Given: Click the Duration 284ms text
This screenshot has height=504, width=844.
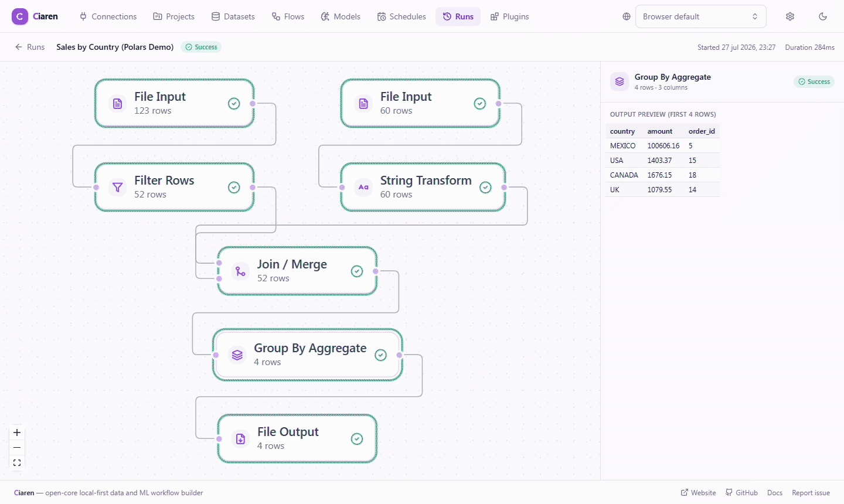Looking at the screenshot, I should [810, 47].
